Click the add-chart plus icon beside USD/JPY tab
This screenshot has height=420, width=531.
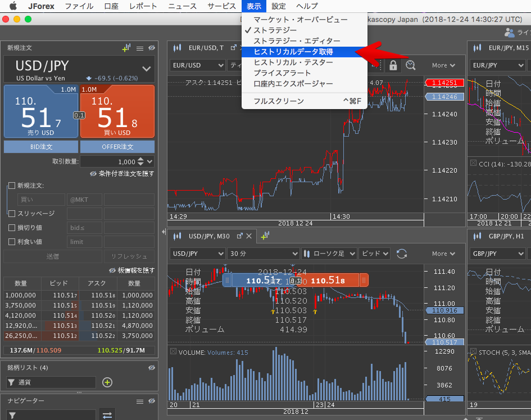(x=264, y=236)
